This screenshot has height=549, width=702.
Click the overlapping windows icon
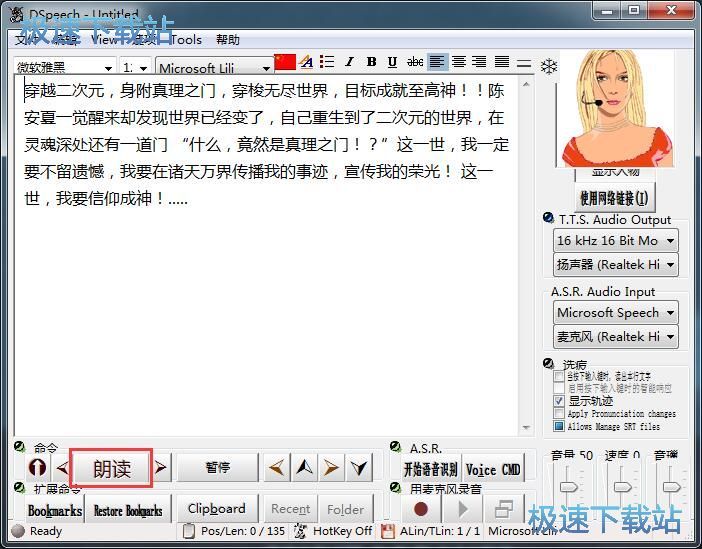(x=504, y=509)
